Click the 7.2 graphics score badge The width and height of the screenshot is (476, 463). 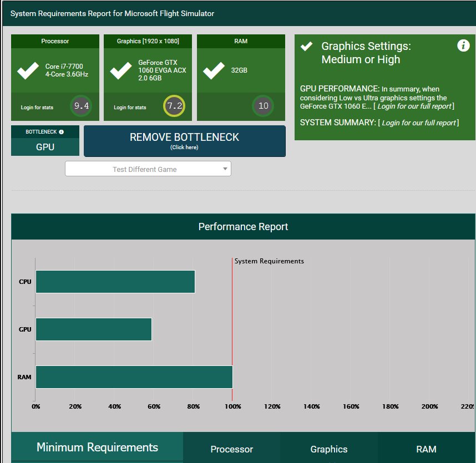[174, 106]
